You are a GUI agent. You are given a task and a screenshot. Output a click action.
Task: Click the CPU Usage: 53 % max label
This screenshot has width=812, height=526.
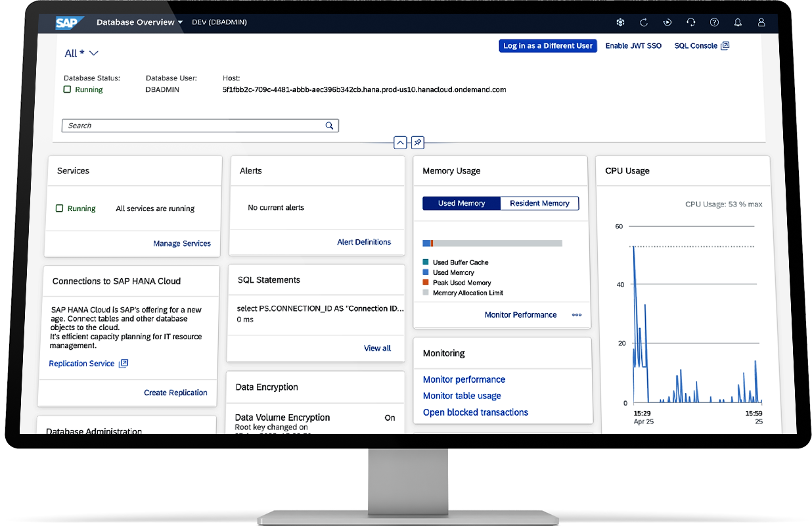point(724,204)
